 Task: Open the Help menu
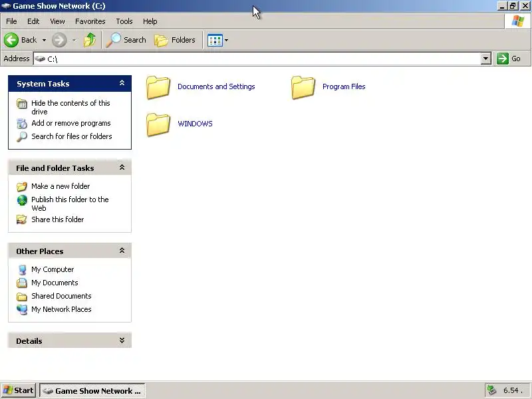(x=150, y=21)
